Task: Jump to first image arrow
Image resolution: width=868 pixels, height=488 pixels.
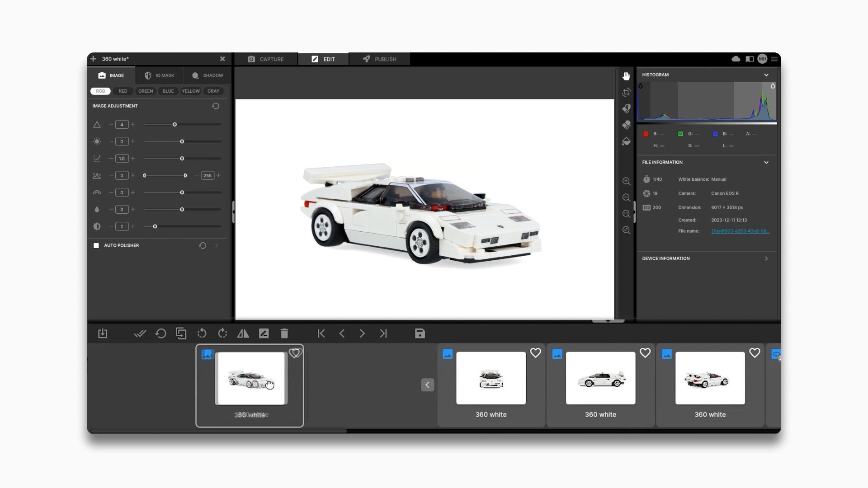Action: tap(321, 333)
